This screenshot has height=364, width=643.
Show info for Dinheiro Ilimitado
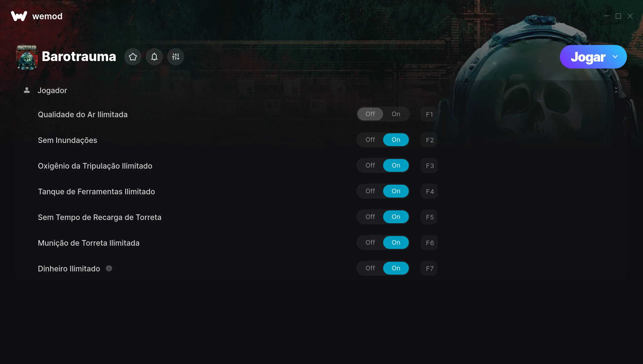(x=109, y=268)
